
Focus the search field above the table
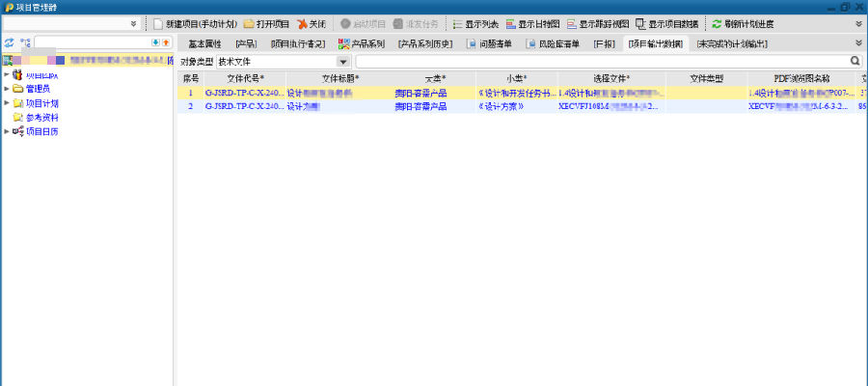click(x=602, y=61)
